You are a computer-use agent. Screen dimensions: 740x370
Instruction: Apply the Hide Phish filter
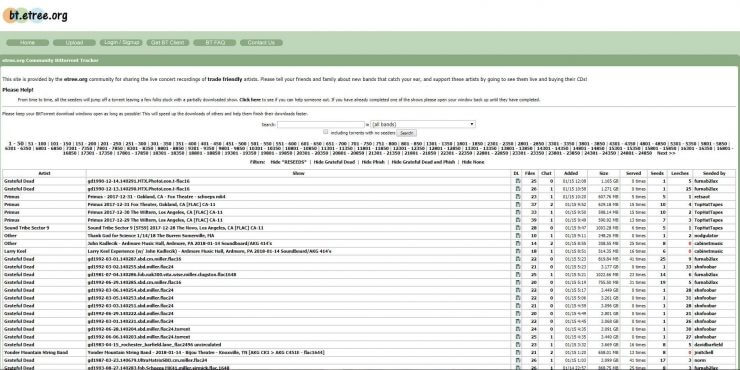(373, 162)
